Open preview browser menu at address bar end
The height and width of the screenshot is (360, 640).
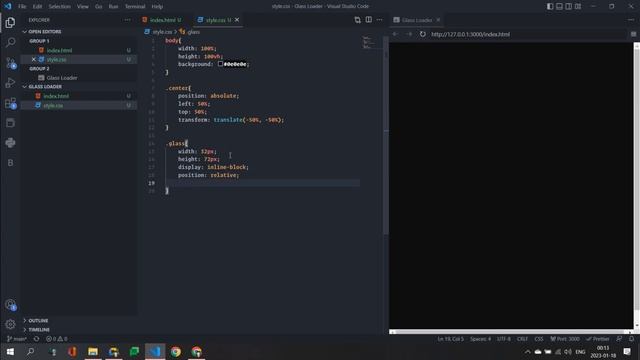pos(633,34)
